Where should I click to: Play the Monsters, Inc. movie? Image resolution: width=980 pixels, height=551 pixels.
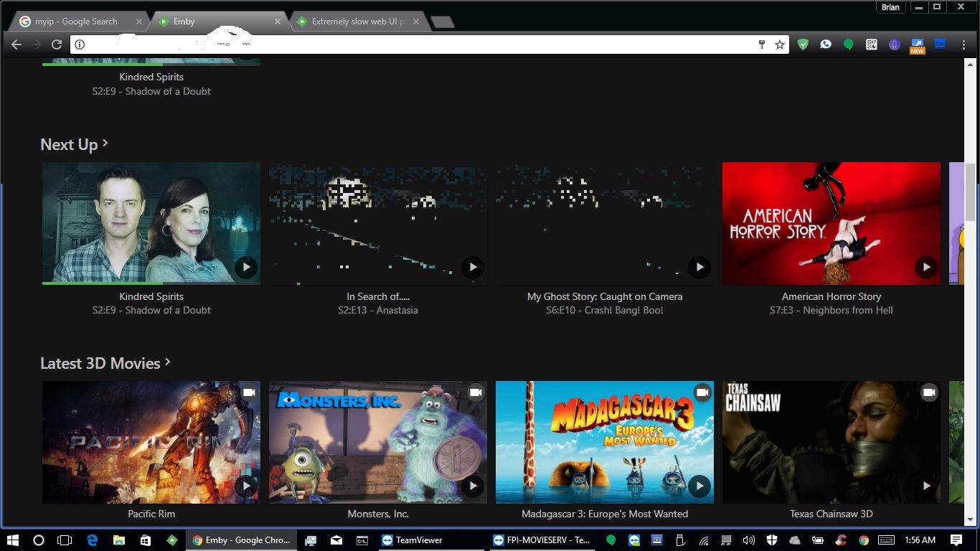473,486
